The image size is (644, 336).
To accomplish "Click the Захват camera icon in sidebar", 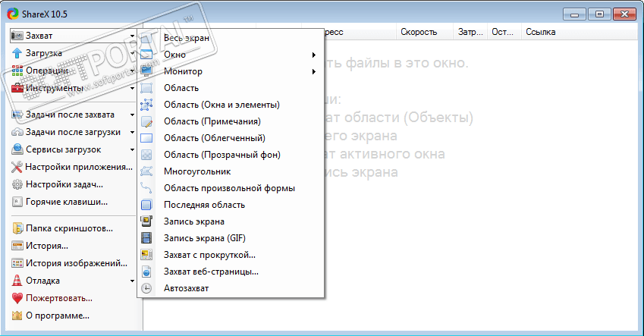I will click(17, 36).
